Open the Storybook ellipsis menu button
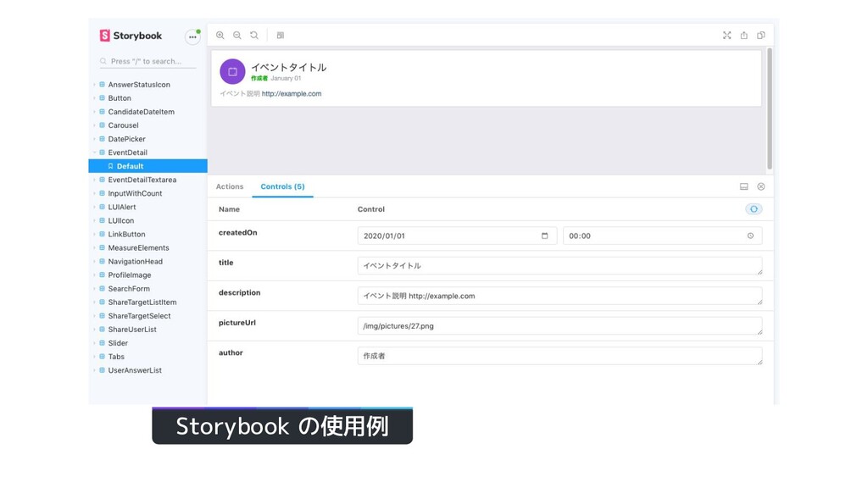Screen dimensions: 868x488 [192, 37]
